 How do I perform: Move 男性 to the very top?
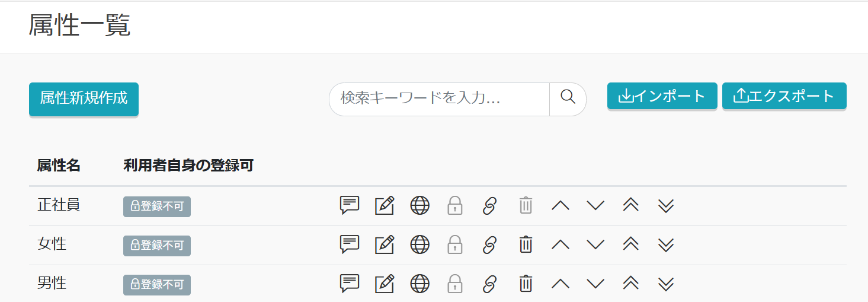tap(630, 284)
